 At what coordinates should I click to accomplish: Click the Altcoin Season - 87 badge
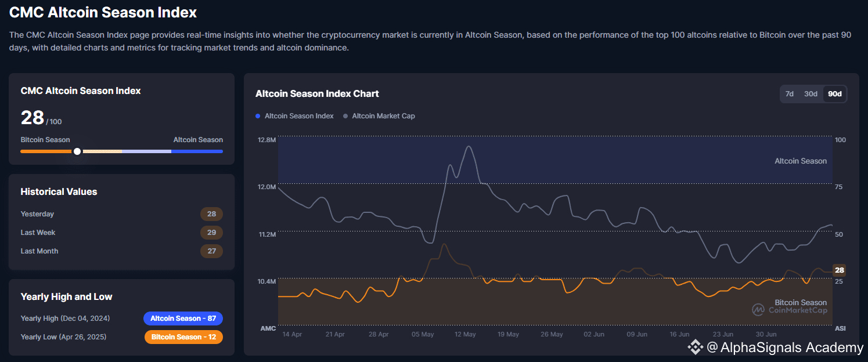pos(183,318)
